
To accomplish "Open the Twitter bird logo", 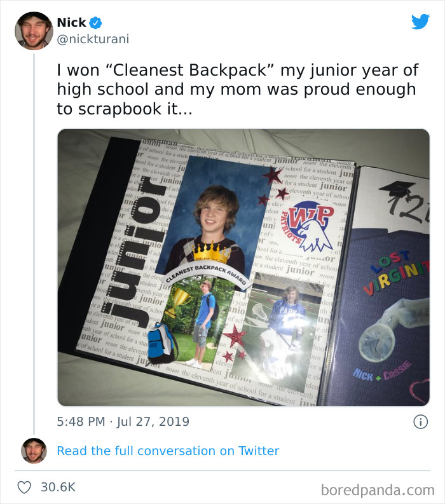I will pyautogui.click(x=420, y=22).
